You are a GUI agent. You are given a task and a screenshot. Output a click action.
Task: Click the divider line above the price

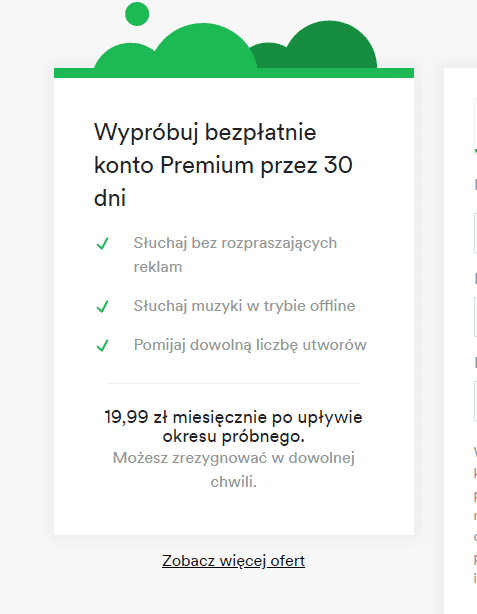[234, 384]
